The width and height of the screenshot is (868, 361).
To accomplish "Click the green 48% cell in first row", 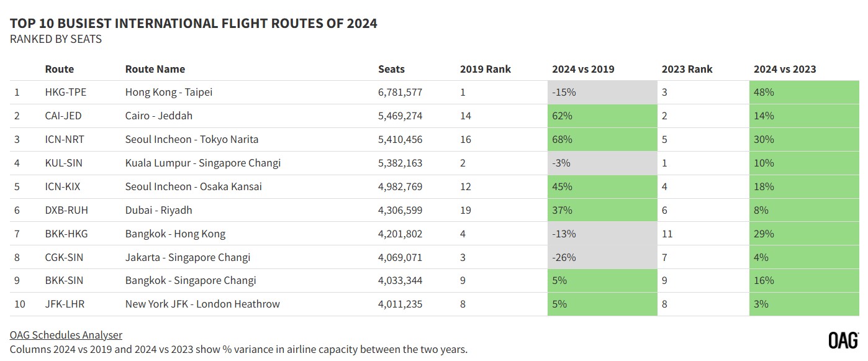I will pos(803,92).
